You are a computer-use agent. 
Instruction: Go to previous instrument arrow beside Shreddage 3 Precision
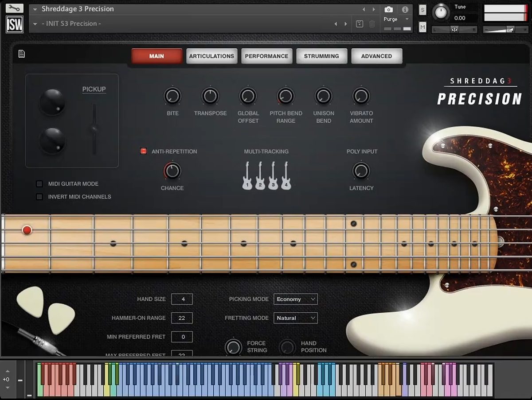coord(364,9)
